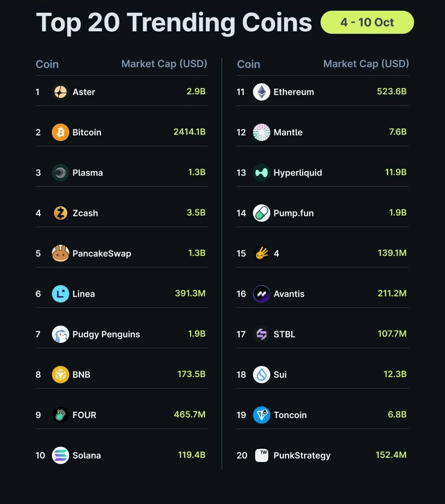Click the STBL coin name

click(284, 334)
